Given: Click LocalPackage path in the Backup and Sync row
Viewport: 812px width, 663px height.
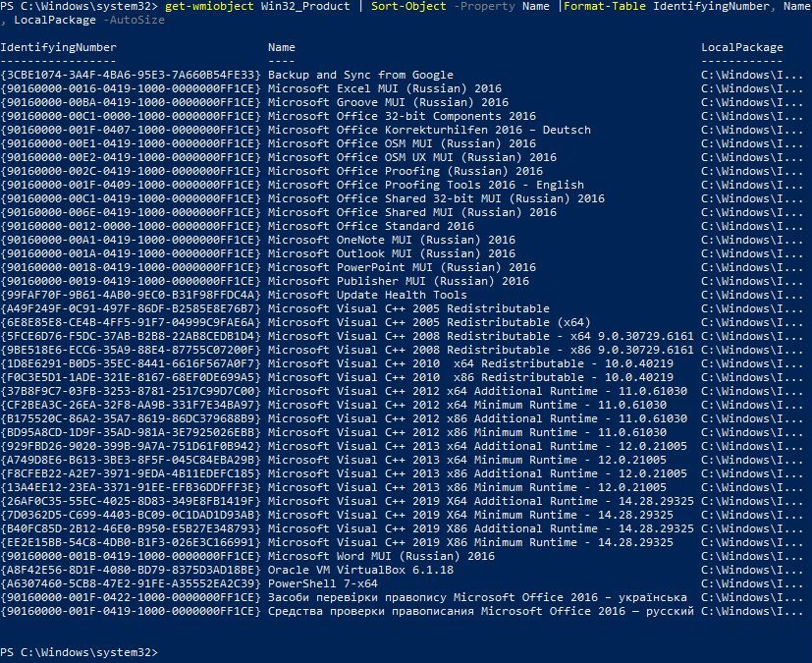Looking at the screenshot, I should pos(752,75).
